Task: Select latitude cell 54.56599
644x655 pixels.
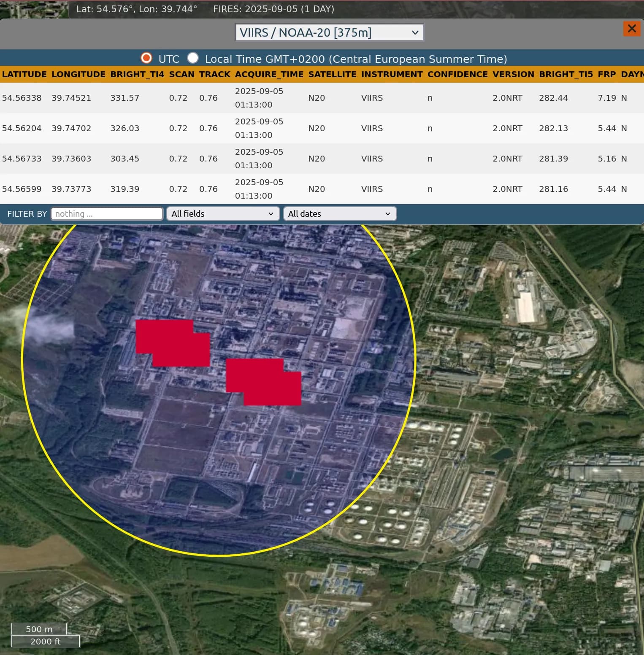Action: tap(22, 189)
